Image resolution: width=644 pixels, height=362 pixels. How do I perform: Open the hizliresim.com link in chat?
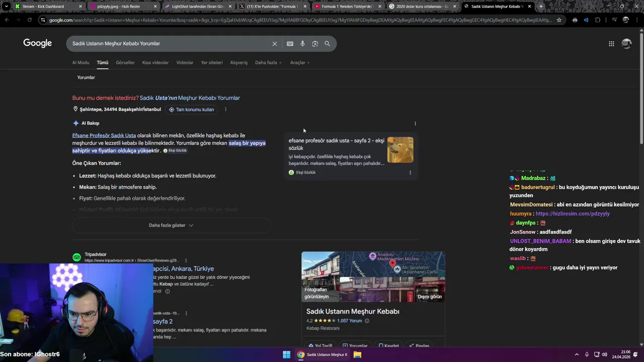(573, 214)
